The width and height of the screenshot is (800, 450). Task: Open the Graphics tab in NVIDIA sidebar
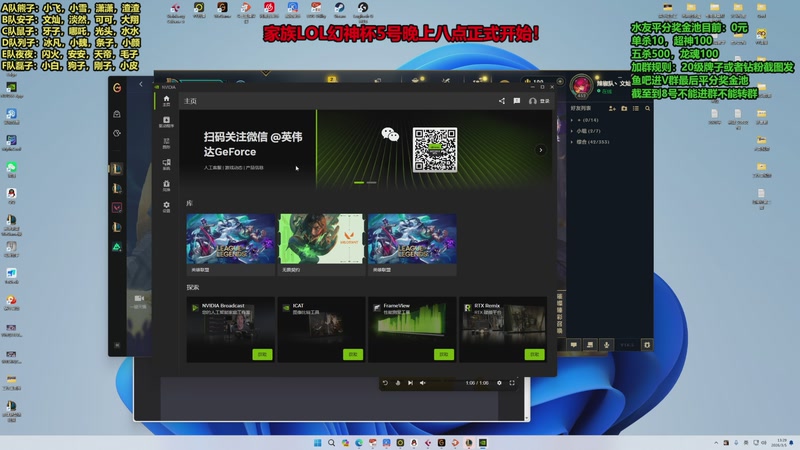[x=166, y=143]
